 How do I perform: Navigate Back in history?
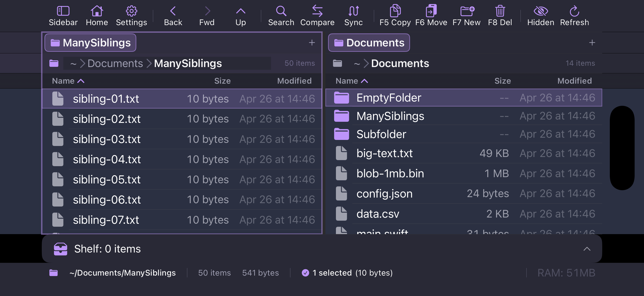coord(173,16)
